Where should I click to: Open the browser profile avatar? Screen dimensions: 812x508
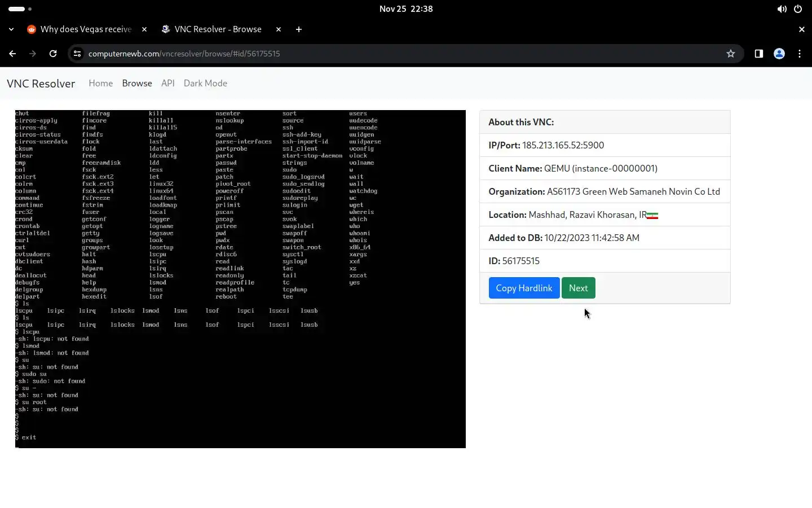click(779, 54)
